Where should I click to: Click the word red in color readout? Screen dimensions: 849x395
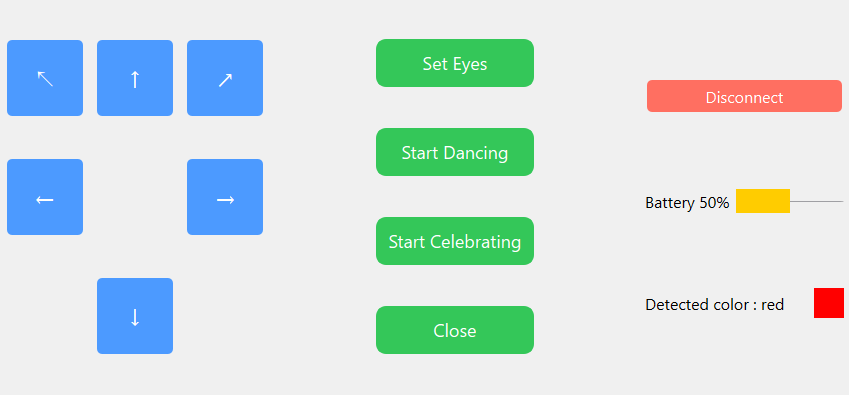[x=773, y=305]
